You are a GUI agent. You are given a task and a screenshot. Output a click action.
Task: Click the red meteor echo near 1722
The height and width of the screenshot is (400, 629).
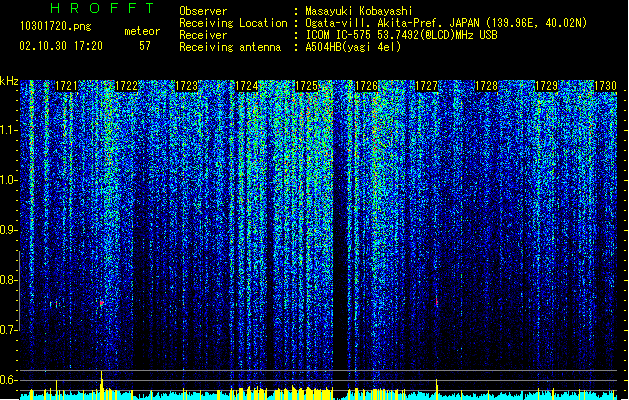(x=102, y=304)
